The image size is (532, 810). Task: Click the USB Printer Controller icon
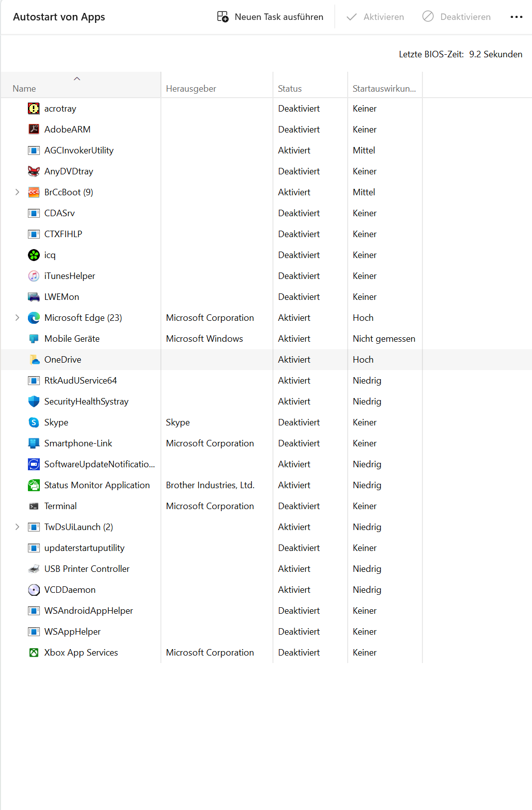pos(33,569)
